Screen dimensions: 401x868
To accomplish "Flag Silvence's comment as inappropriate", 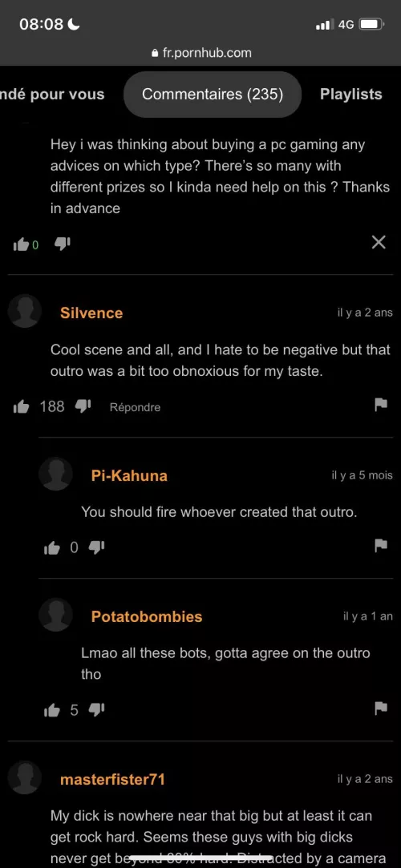I will click(x=380, y=406).
